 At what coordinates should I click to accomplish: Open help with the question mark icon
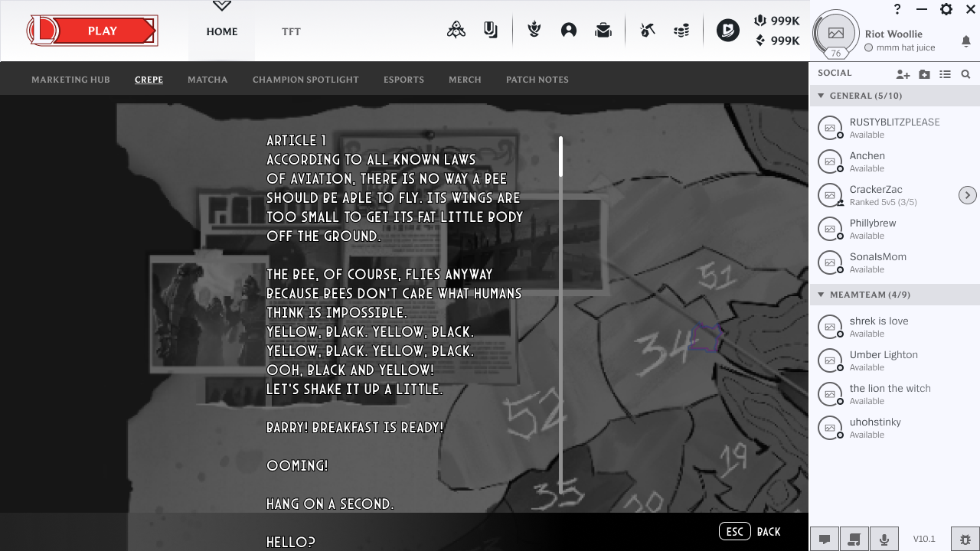click(x=897, y=9)
